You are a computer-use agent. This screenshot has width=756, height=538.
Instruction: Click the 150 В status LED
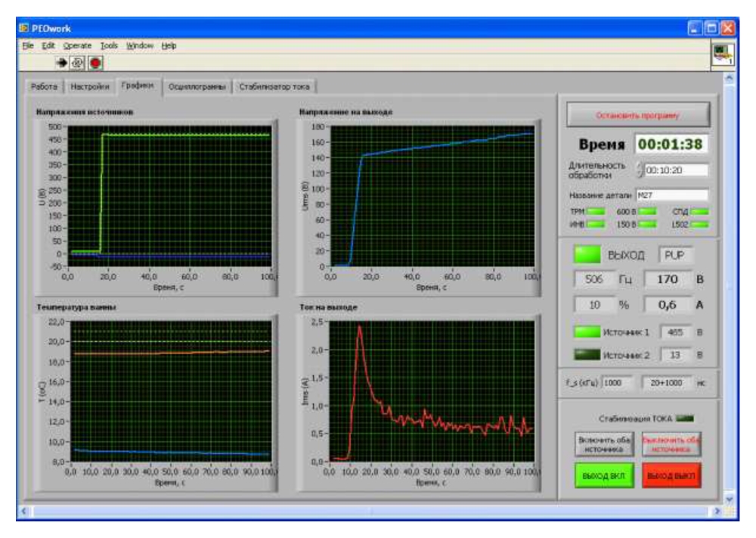(x=647, y=225)
